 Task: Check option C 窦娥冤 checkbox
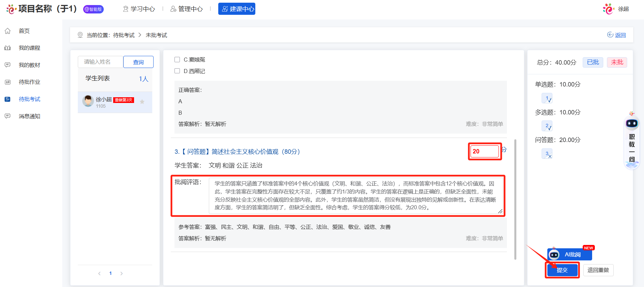point(177,60)
